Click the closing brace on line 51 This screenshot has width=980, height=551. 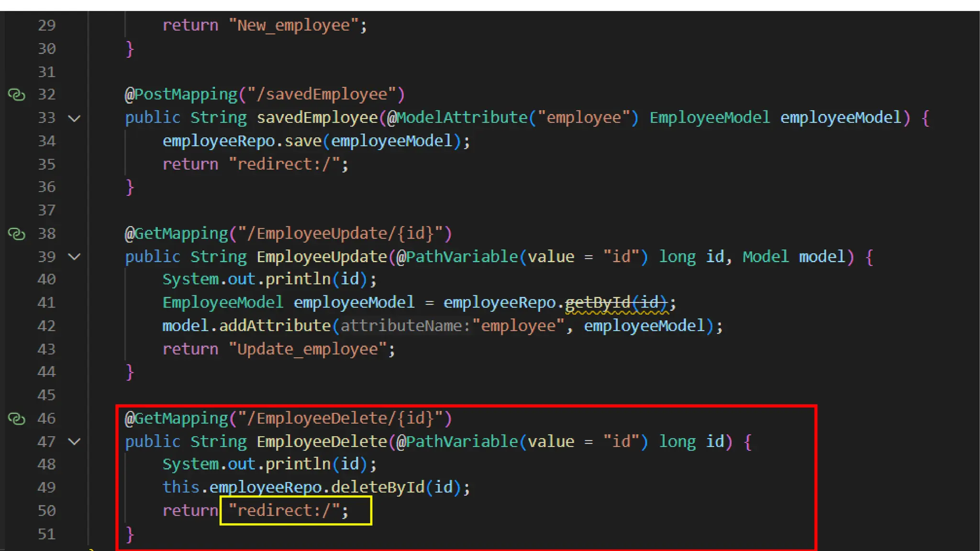(129, 534)
